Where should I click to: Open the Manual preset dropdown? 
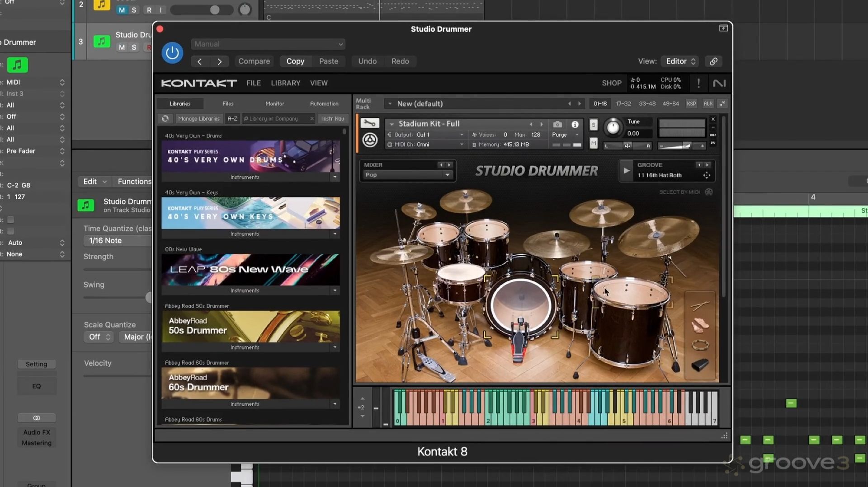click(268, 44)
